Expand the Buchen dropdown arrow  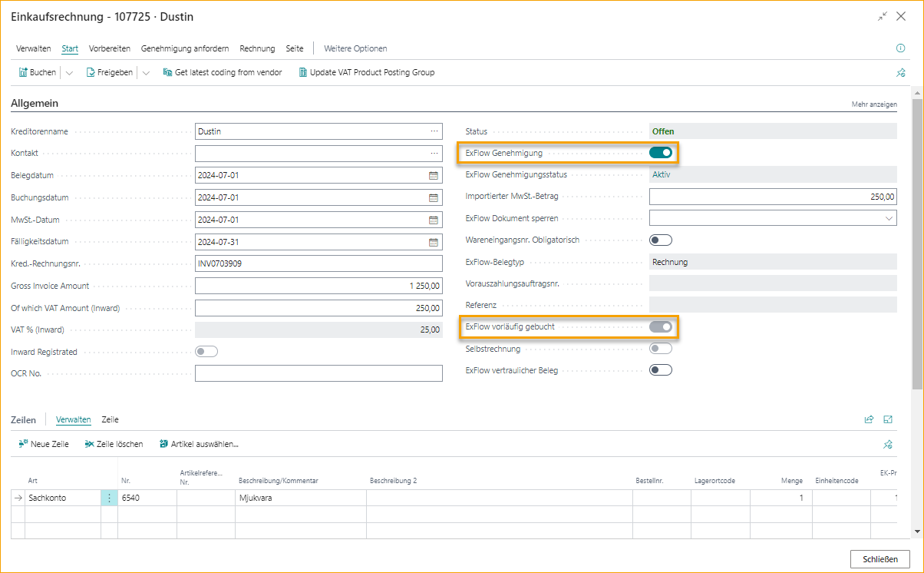pos(69,73)
